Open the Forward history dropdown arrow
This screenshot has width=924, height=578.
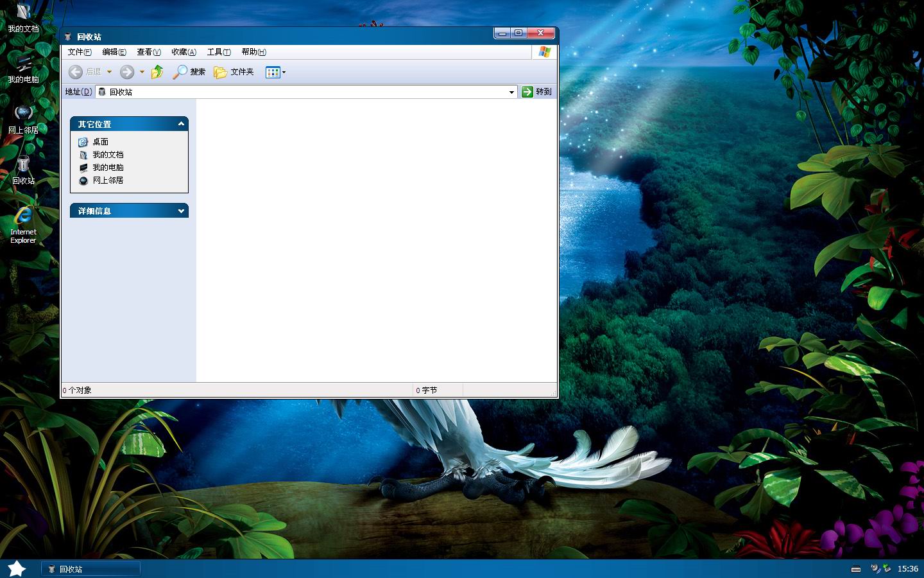pyautogui.click(x=142, y=72)
